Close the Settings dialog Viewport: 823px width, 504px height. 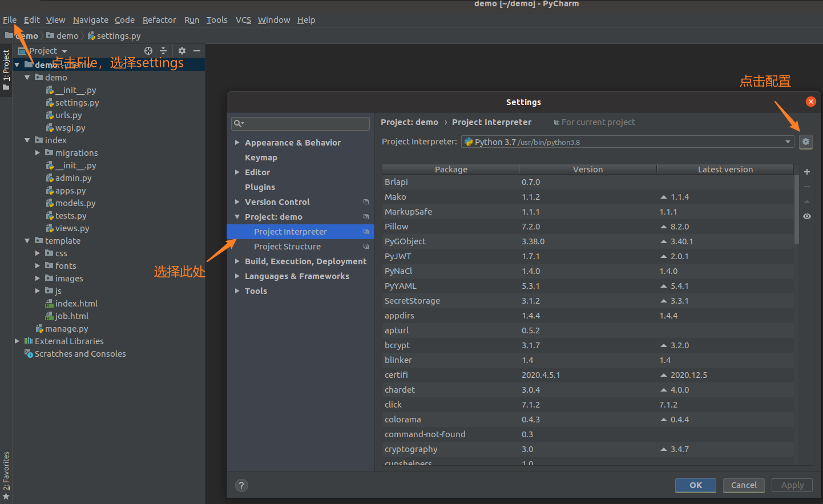810,102
